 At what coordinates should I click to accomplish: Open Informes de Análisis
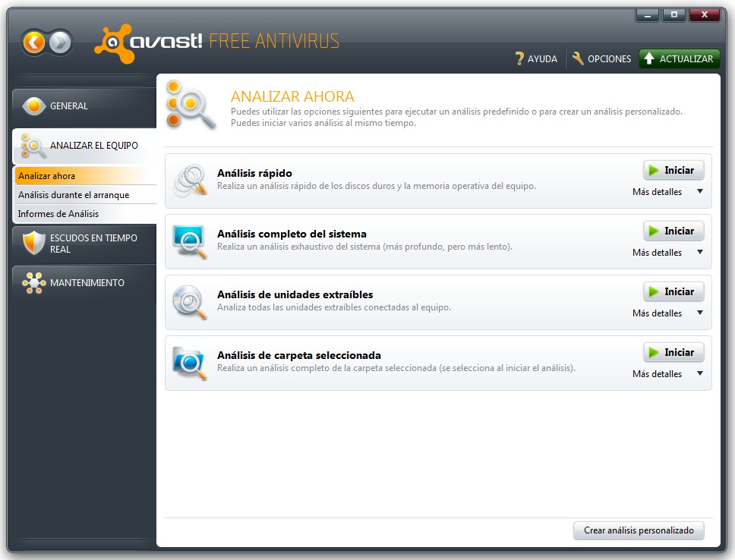point(85,214)
